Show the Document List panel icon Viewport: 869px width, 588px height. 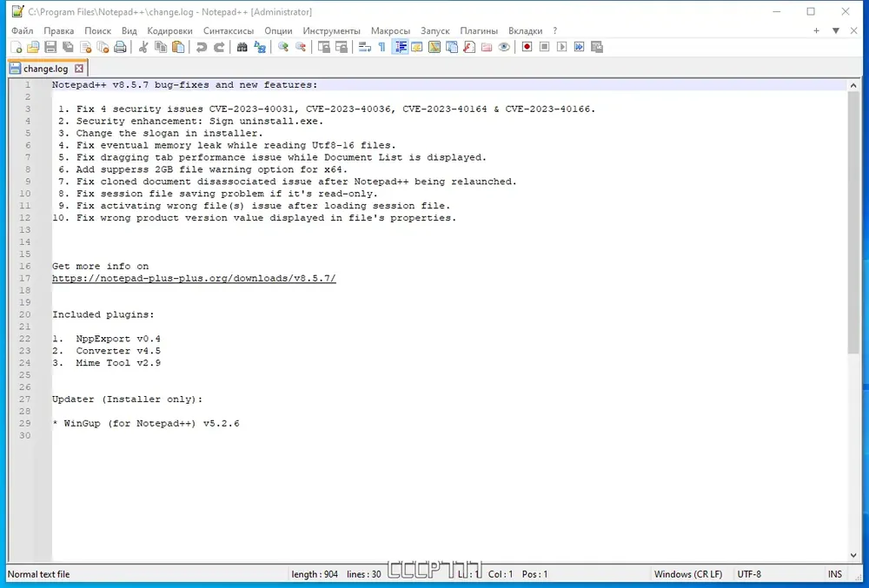tap(452, 47)
